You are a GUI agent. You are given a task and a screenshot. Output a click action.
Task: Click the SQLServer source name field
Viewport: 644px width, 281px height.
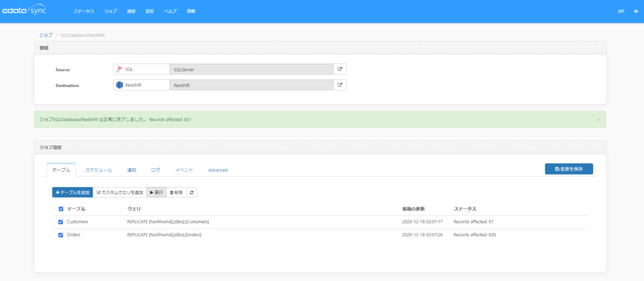pos(251,69)
